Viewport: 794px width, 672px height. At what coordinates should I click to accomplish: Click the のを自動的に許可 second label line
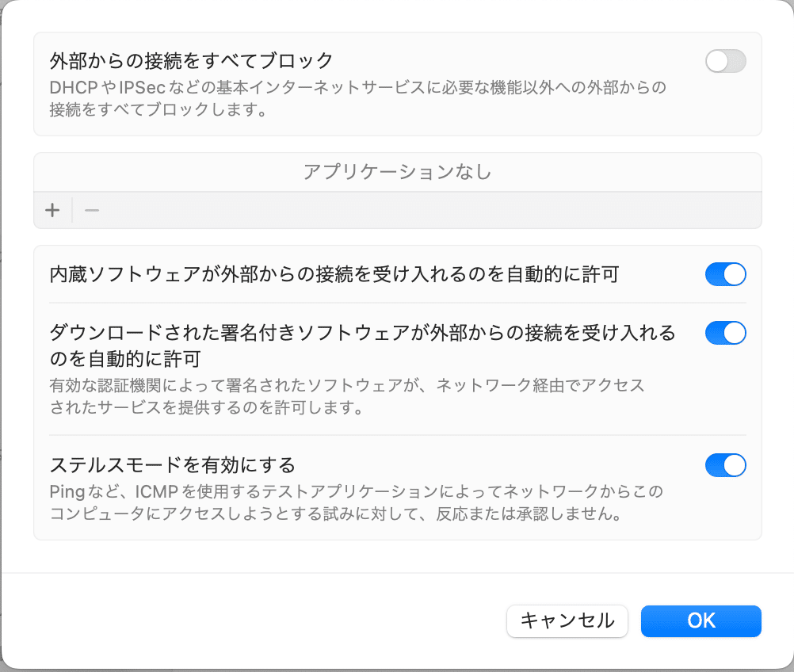125,359
